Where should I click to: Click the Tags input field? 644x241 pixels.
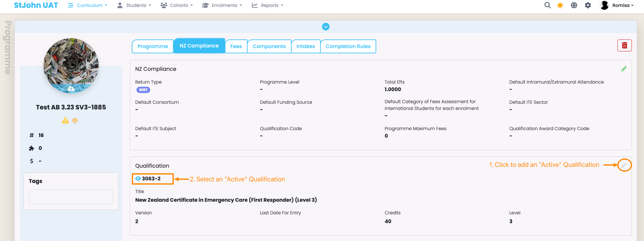[x=71, y=197]
